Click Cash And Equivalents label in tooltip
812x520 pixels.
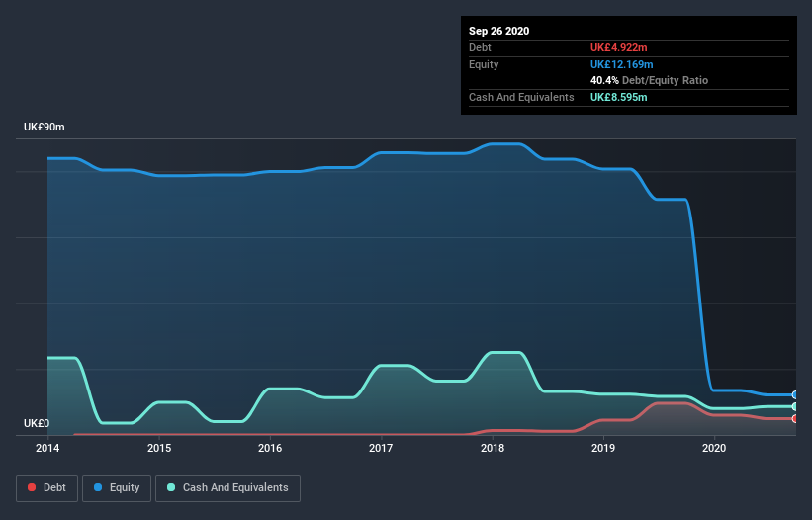coord(521,97)
